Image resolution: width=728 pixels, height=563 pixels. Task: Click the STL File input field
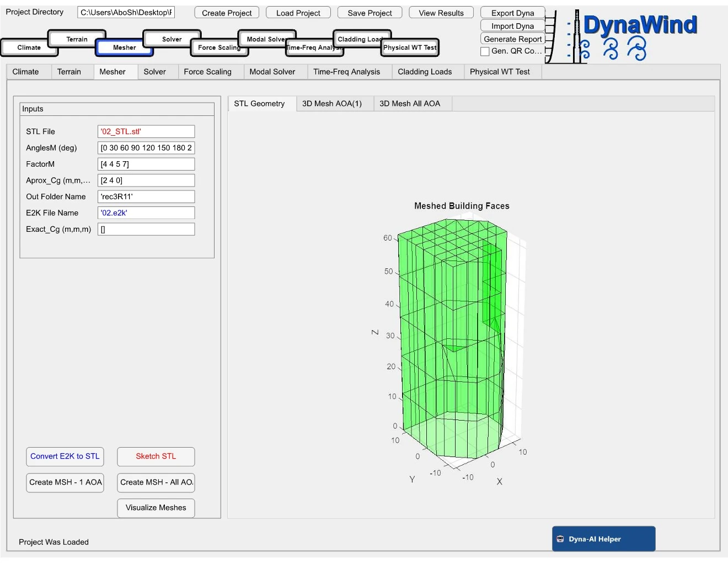coord(146,131)
